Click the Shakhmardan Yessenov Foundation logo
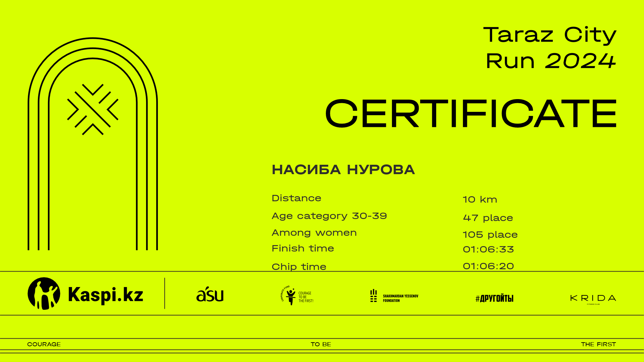The height and width of the screenshot is (362, 644). click(394, 296)
